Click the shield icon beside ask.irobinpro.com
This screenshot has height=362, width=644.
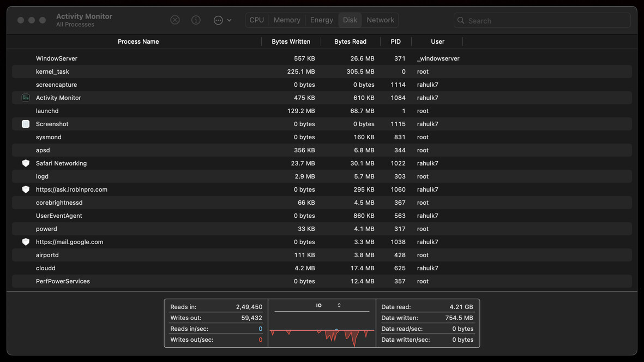point(26,189)
